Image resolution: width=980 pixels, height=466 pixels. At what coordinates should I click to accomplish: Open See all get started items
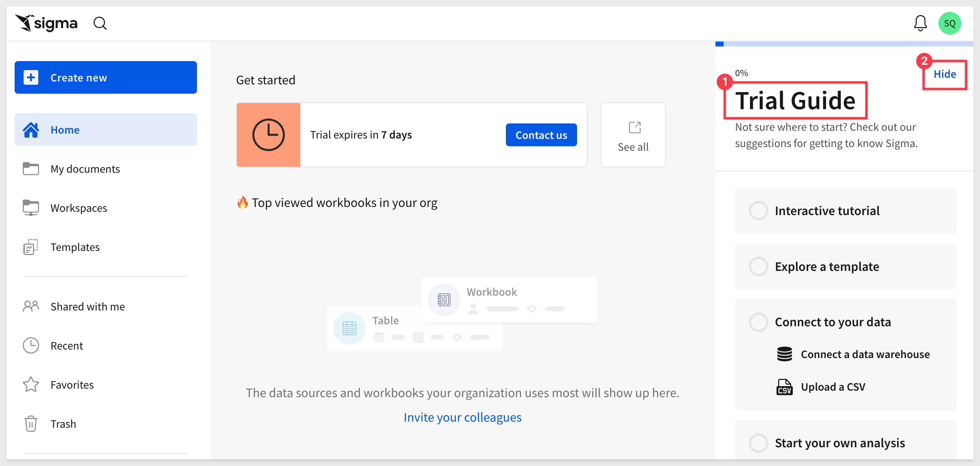click(x=633, y=135)
